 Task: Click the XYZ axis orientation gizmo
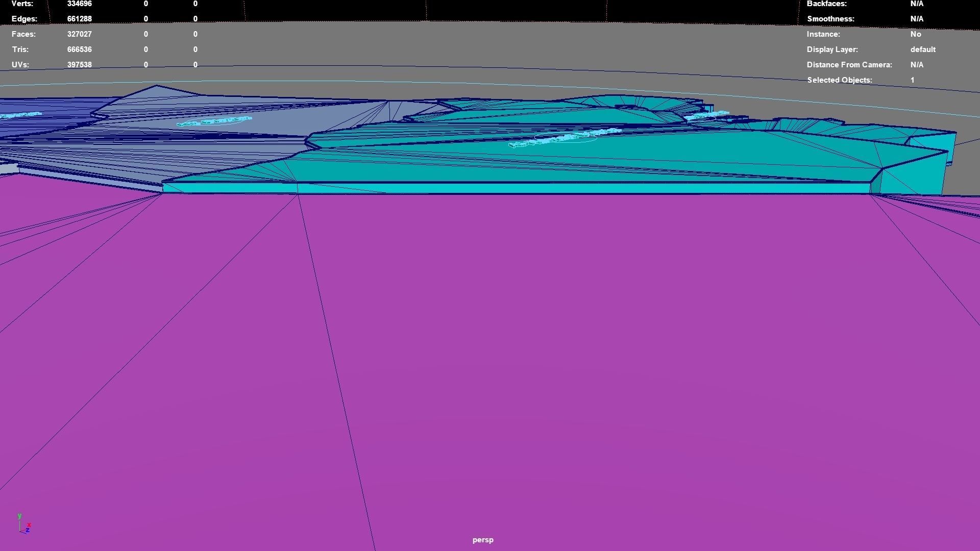click(24, 524)
